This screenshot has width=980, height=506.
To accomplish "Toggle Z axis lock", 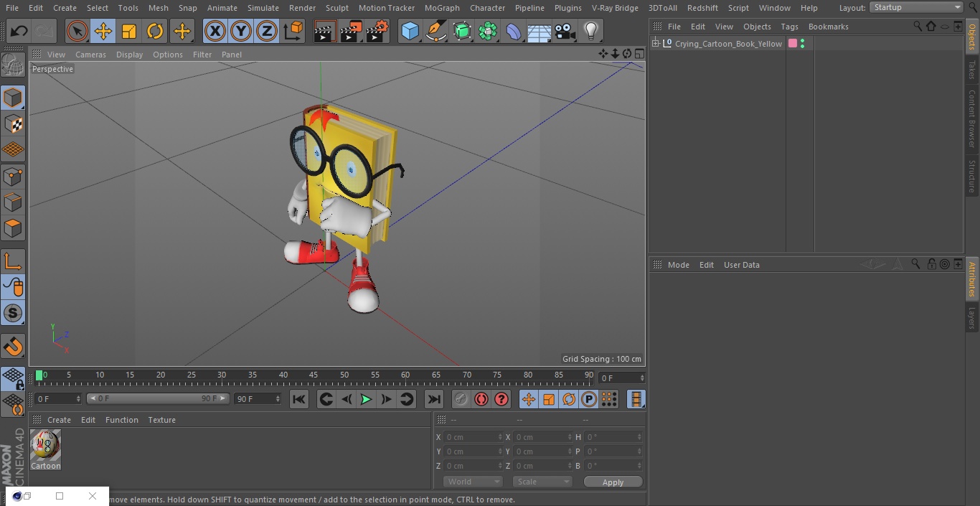I will 267,31.
